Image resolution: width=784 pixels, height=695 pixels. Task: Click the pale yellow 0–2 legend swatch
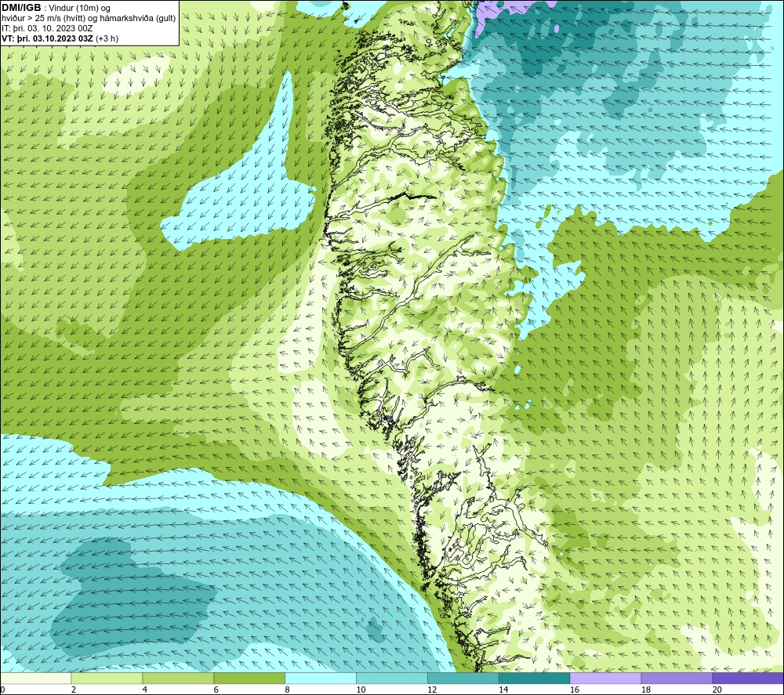click(x=36, y=678)
